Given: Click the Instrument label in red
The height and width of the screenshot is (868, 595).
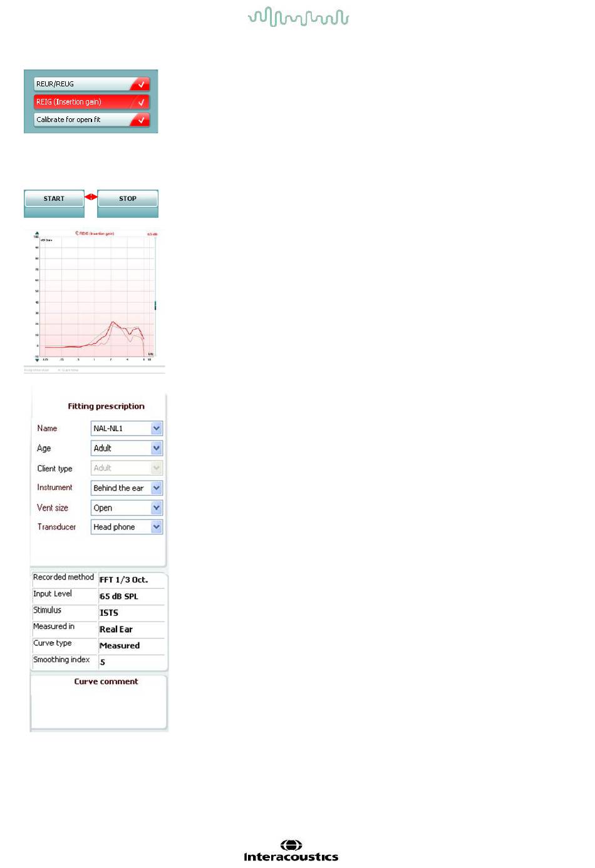Looking at the screenshot, I should pyautogui.click(x=54, y=488).
